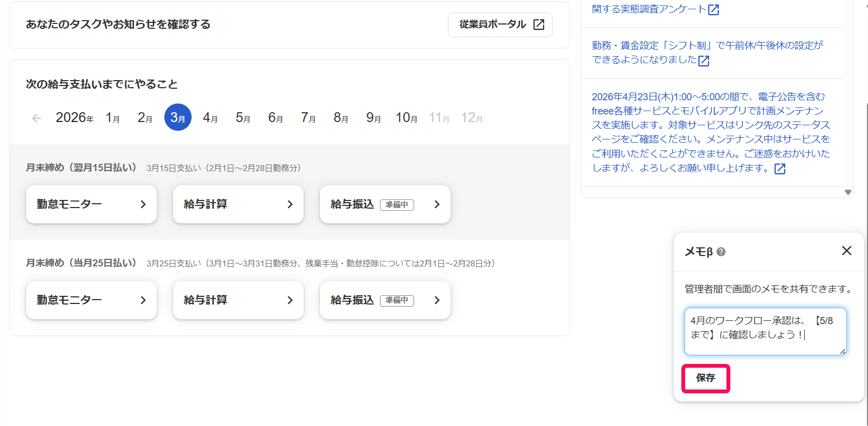This screenshot has height=426, width=868.
Task: Click inside the memo text area
Action: pos(766,331)
